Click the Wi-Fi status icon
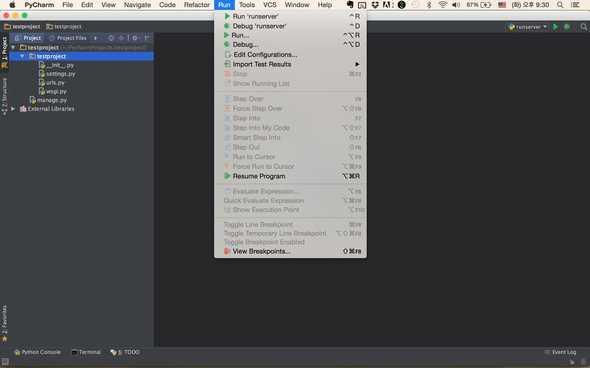 pyautogui.click(x=443, y=5)
